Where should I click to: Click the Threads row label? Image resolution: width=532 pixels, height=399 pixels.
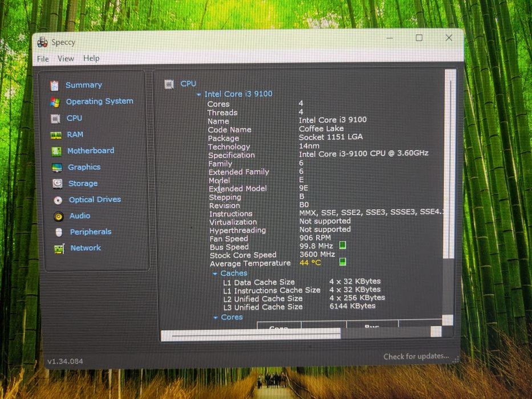222,113
